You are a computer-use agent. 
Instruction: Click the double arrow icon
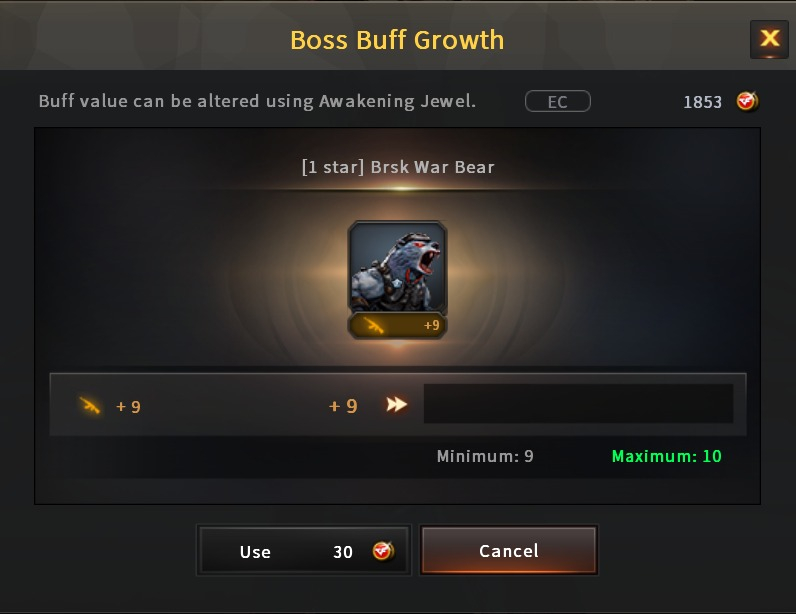396,404
